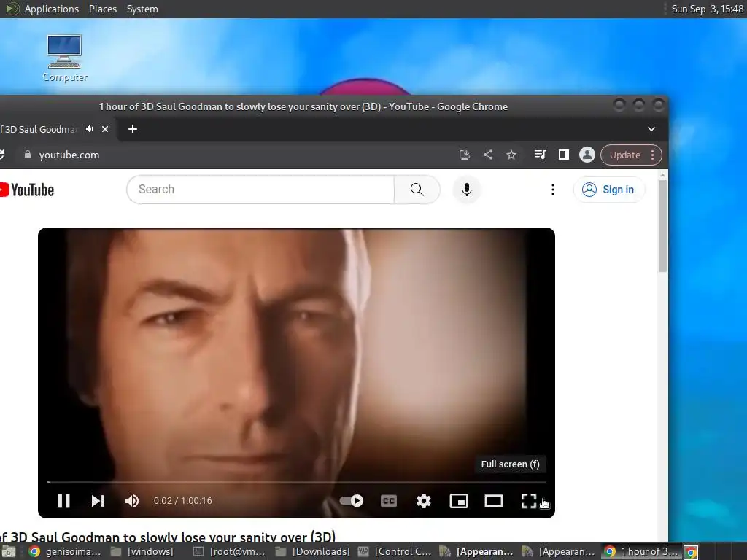
Task: Skip to the next video
Action: 98,501
